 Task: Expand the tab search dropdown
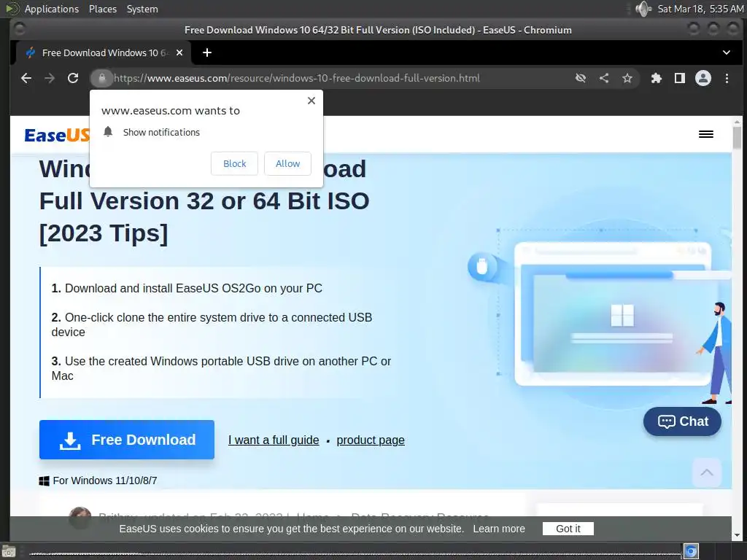726,52
